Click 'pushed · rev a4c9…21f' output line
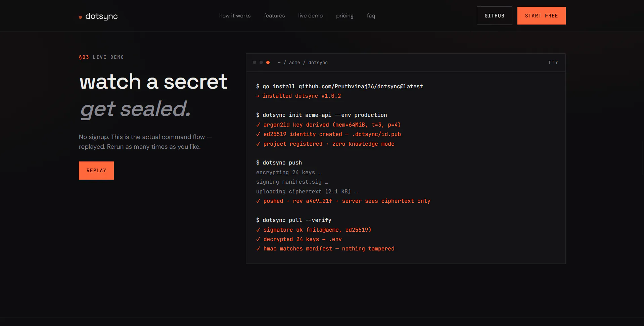Image resolution: width=644 pixels, height=326 pixels. pyautogui.click(x=343, y=201)
